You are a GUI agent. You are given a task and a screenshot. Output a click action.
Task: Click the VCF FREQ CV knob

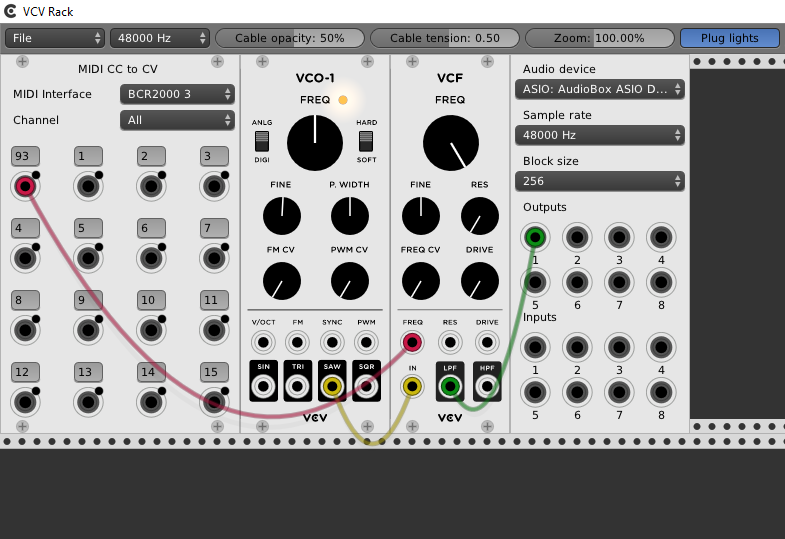pyautogui.click(x=421, y=281)
